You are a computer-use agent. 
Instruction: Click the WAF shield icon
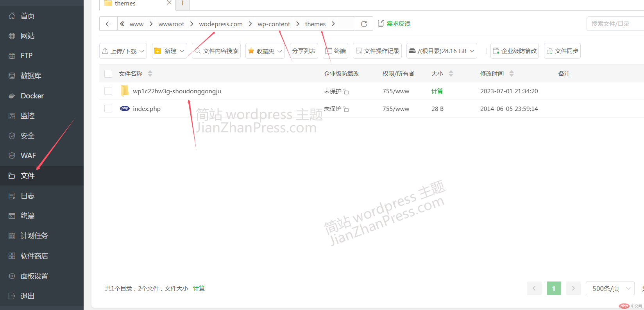pos(12,156)
